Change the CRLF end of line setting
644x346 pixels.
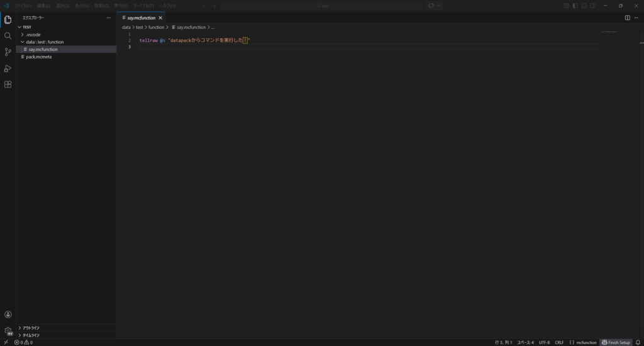tap(559, 342)
